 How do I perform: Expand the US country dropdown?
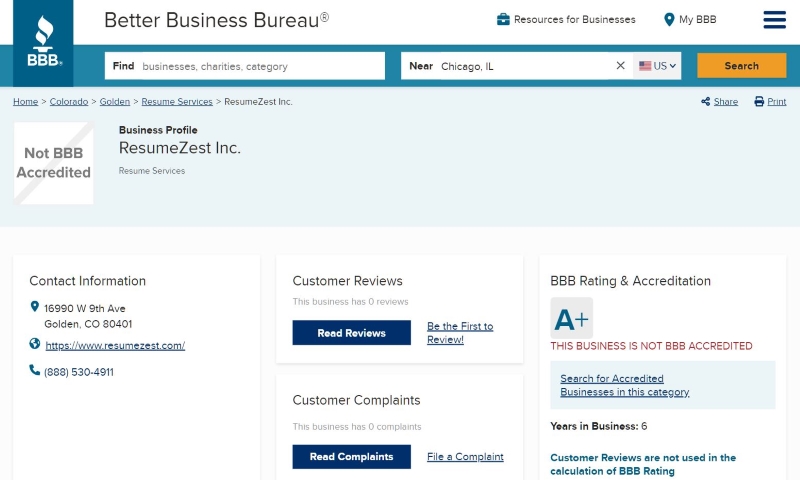click(x=657, y=66)
